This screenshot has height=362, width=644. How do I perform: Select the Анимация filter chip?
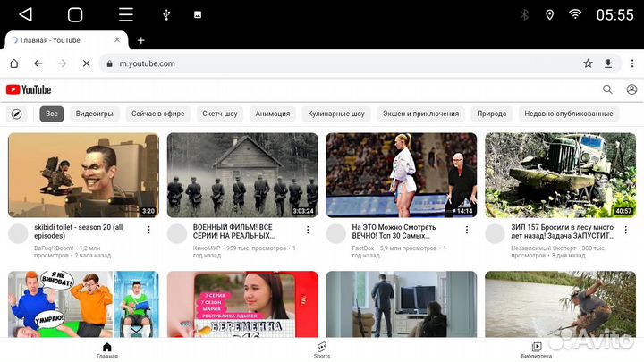[272, 114]
